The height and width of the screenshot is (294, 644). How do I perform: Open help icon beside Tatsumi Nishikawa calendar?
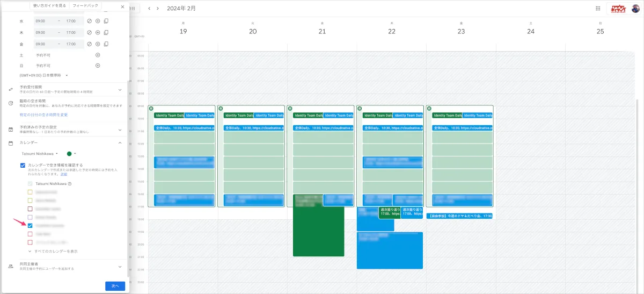70,184
